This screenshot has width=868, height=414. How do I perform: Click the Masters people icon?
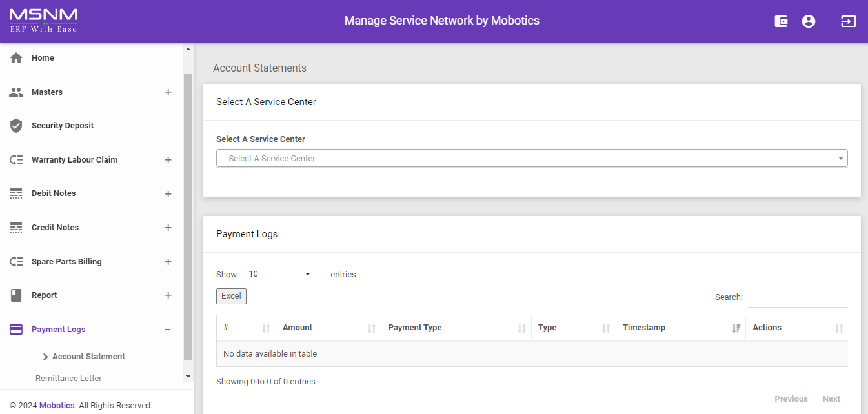point(16,92)
